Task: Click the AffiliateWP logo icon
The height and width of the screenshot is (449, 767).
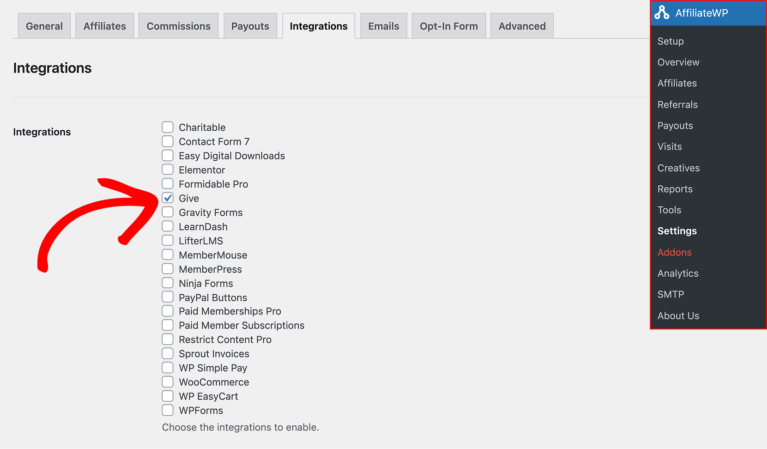Action: tap(662, 12)
